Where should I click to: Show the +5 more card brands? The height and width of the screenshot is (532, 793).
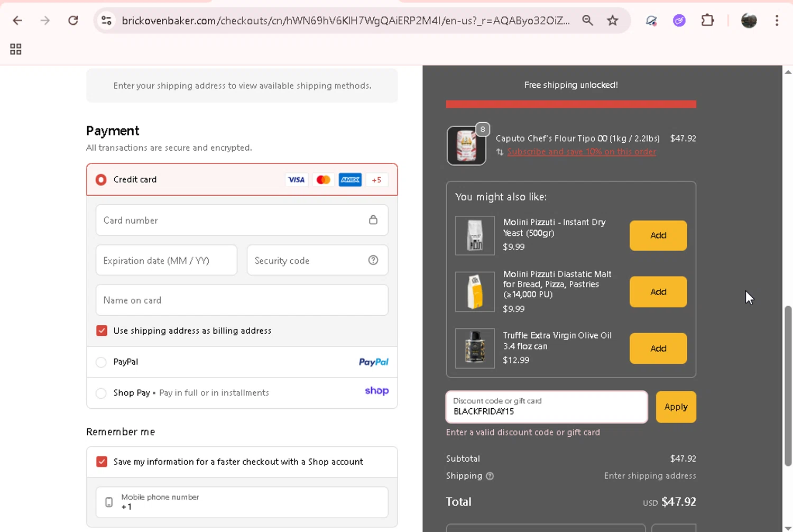point(376,180)
